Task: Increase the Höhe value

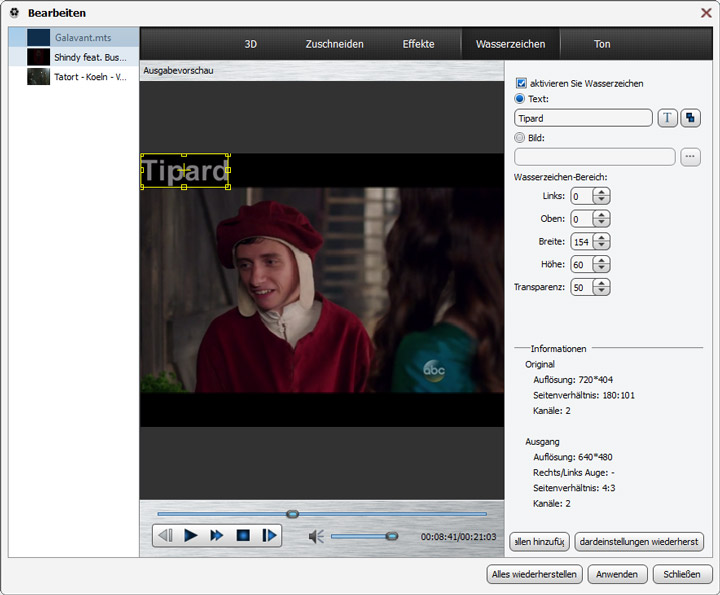Action: (x=601, y=261)
